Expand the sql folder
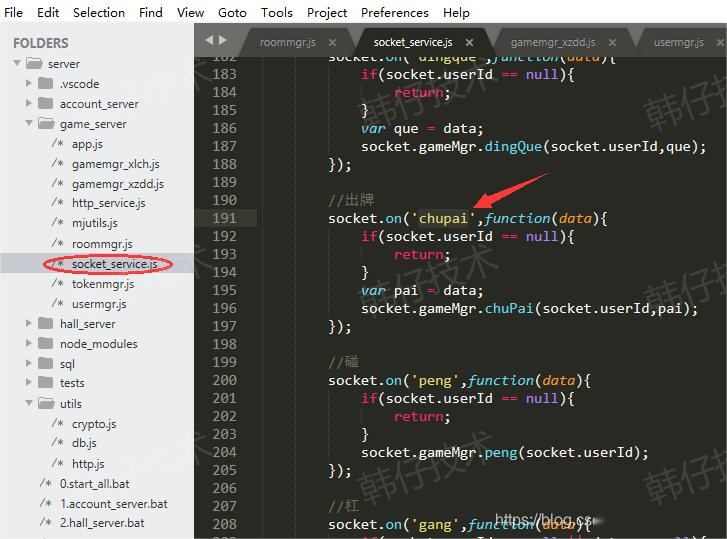Image resolution: width=727 pixels, height=539 pixels. pyautogui.click(x=29, y=364)
